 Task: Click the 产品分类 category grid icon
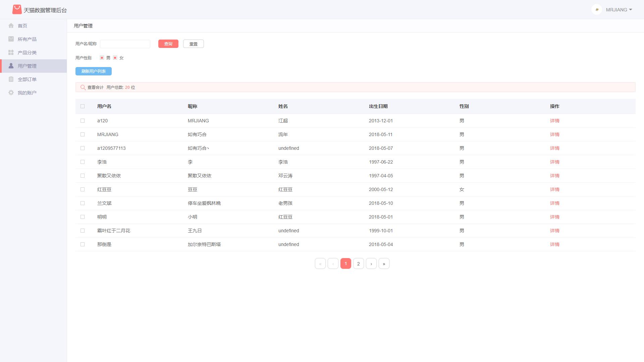click(11, 52)
